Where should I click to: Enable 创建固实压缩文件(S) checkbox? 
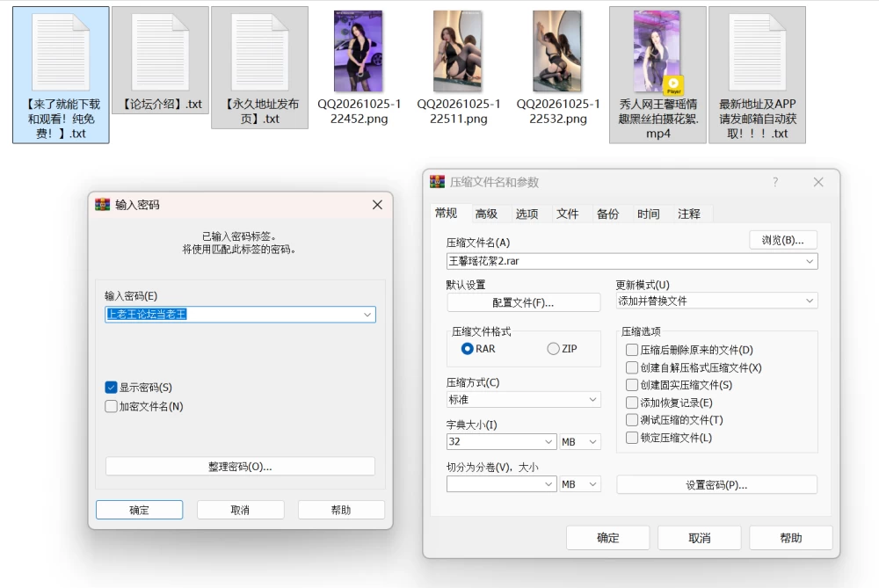(x=632, y=385)
